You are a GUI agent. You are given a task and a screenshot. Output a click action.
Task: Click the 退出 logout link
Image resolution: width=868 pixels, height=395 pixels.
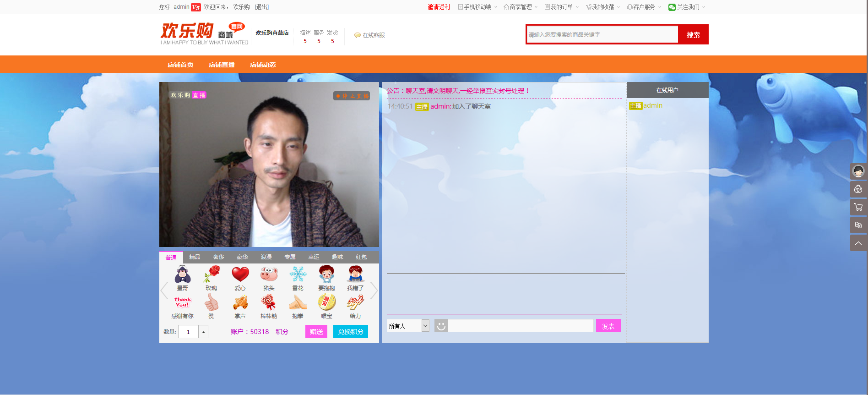click(262, 7)
